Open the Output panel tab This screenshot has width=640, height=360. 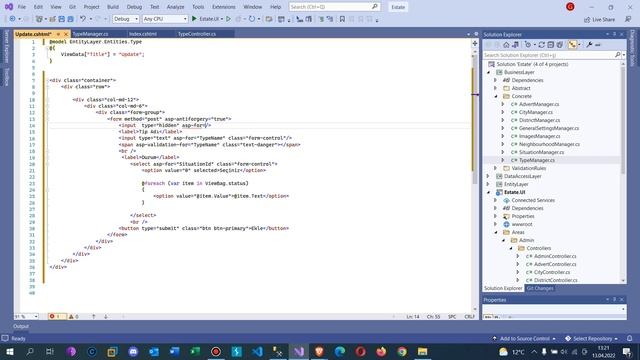click(21, 326)
